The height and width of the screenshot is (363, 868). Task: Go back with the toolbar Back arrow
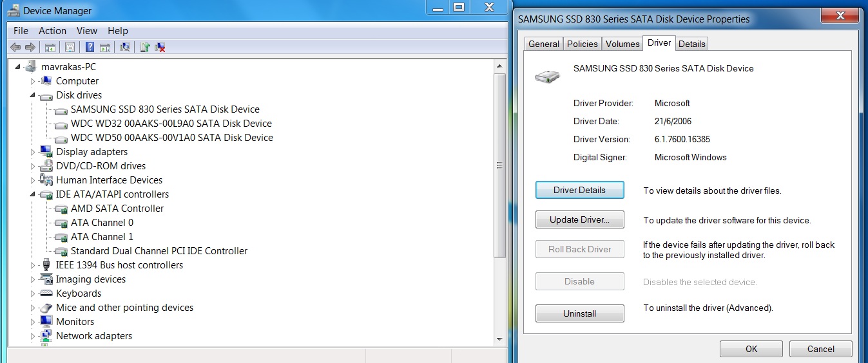tap(15, 47)
